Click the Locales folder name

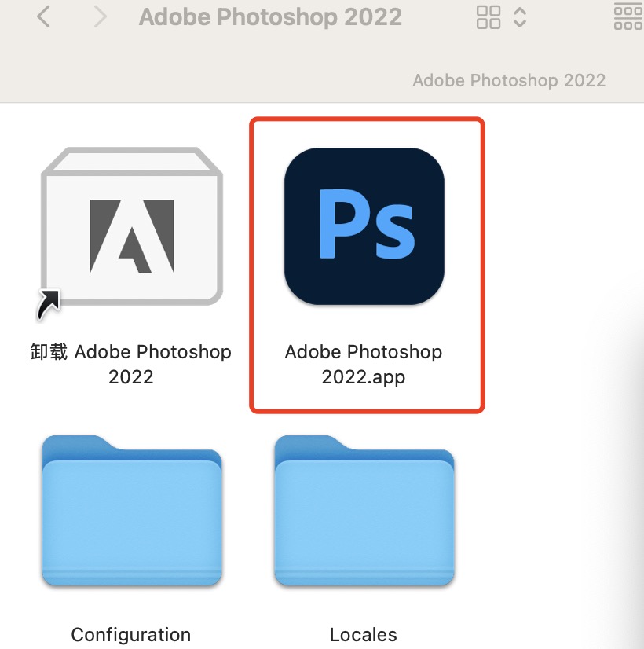coord(364,635)
